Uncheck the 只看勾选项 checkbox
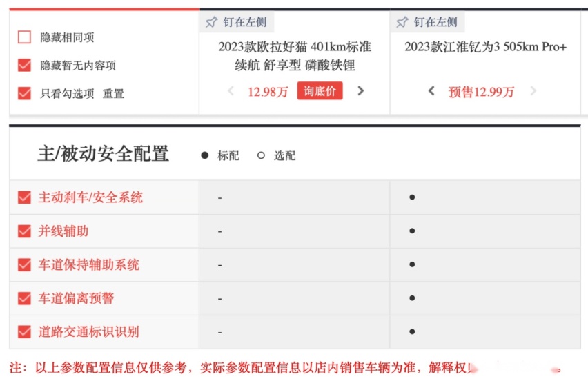This screenshot has height=379, width=588. [24, 93]
